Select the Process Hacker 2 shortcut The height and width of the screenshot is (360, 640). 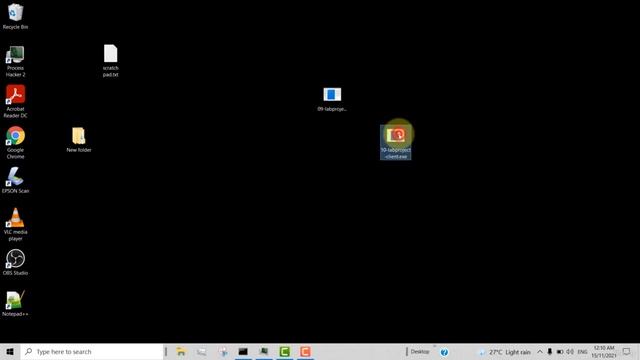15,61
